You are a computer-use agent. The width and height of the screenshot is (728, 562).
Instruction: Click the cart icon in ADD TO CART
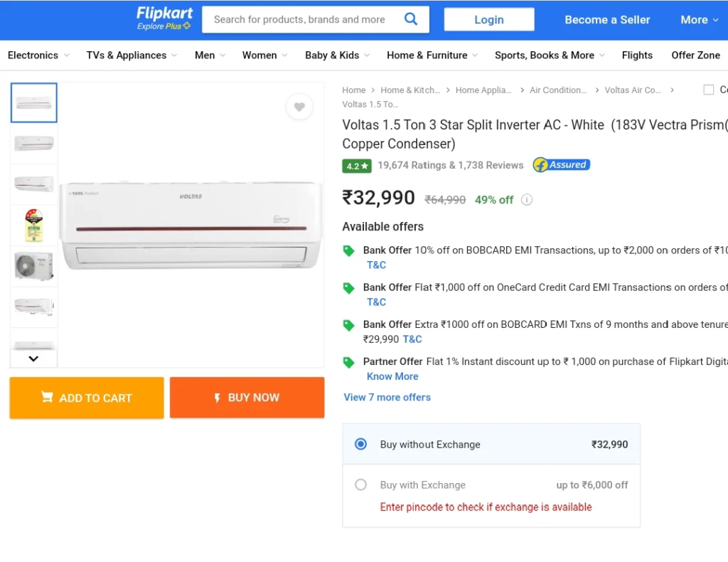click(x=47, y=397)
